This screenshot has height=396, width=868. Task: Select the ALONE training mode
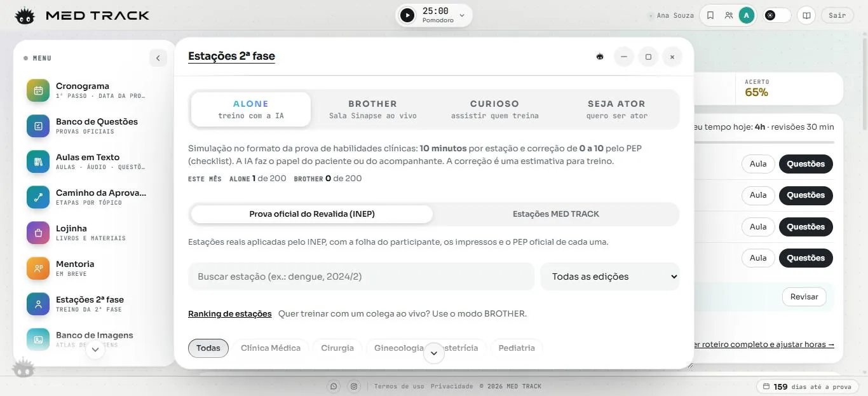pos(251,109)
